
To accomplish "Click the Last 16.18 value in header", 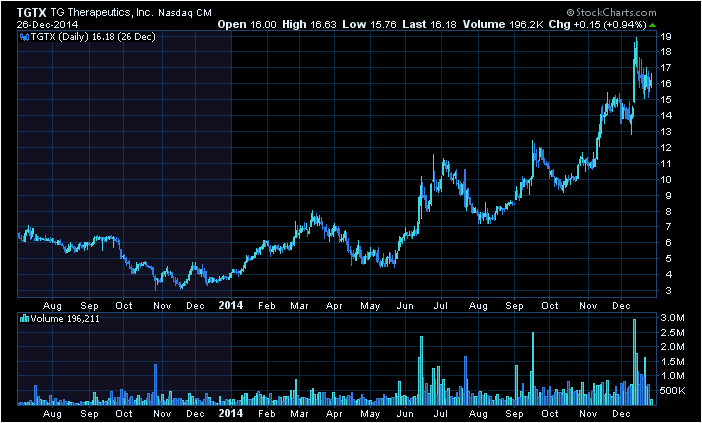I will (x=429, y=25).
